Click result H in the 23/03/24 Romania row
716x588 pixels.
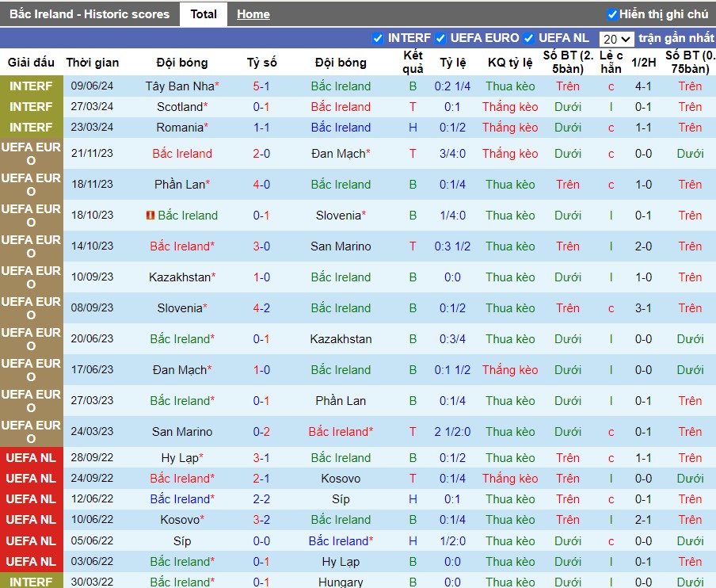pyautogui.click(x=413, y=127)
